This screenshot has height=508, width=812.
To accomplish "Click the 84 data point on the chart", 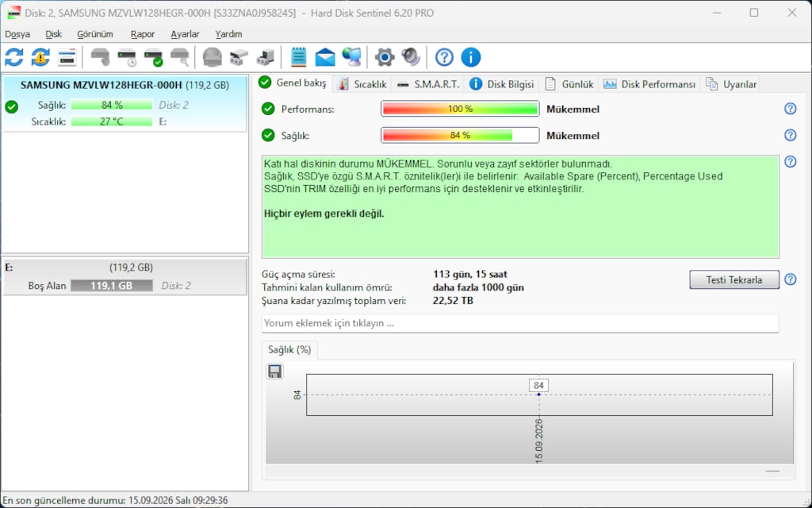I will coord(538,394).
